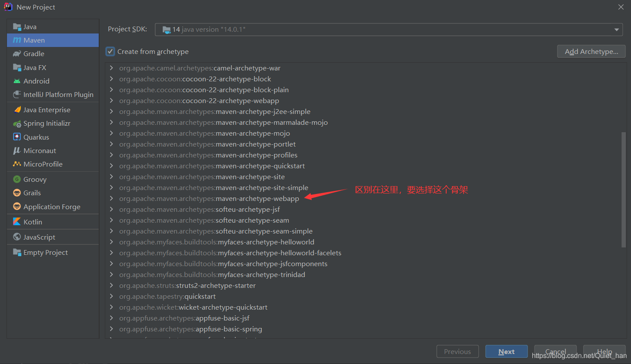Select cocoon-22-archetype-webapp row
Viewport: 631px width, 364px height.
(x=365, y=100)
